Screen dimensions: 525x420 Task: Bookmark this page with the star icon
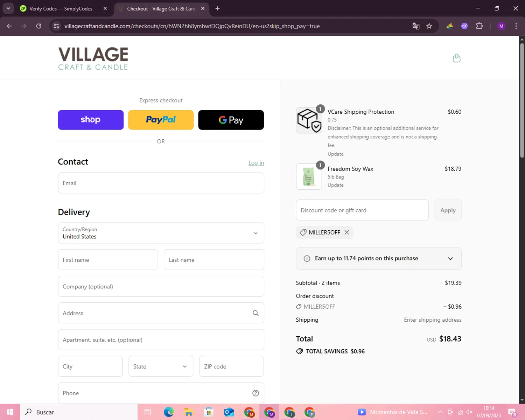click(x=429, y=26)
